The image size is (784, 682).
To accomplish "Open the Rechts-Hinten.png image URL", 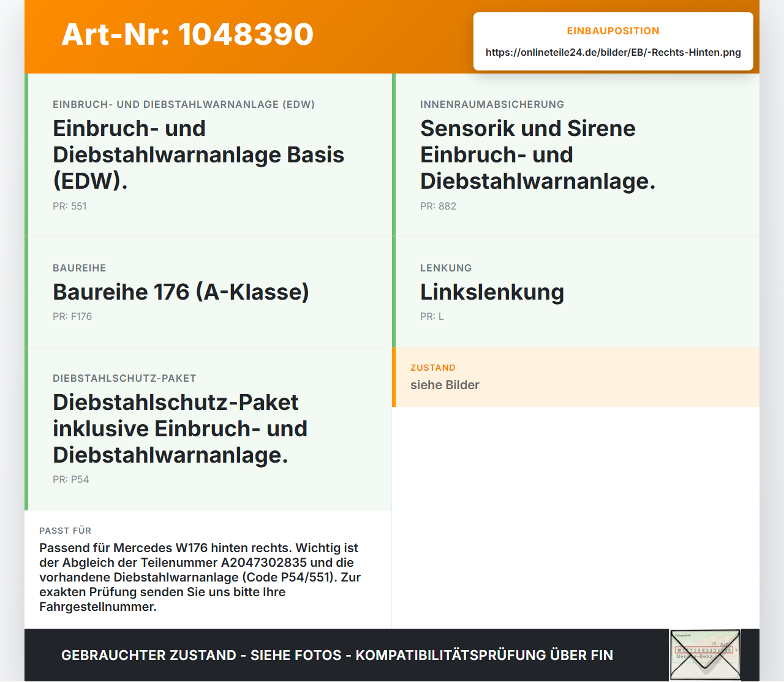I will coord(613,52).
